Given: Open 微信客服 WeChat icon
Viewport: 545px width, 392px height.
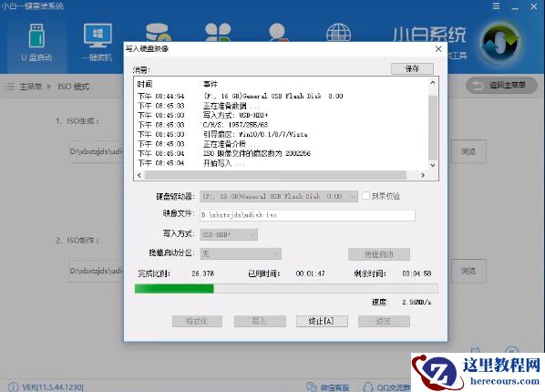Looking at the screenshot, I should [311, 387].
